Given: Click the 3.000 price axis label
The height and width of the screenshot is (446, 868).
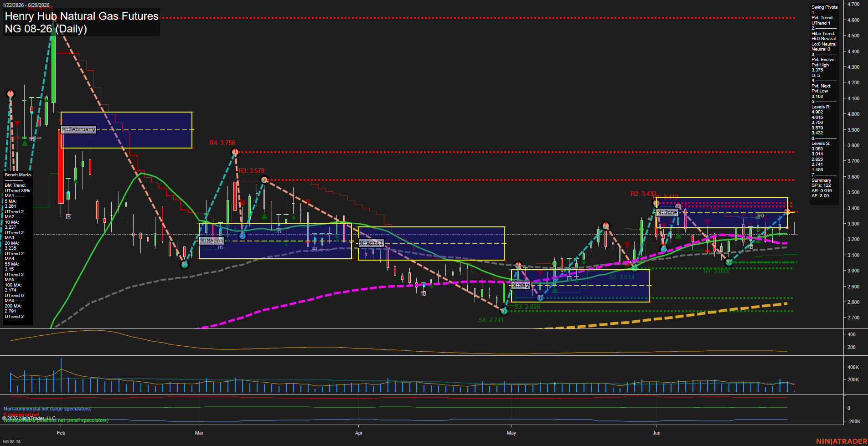Looking at the screenshot, I should 853,271.
